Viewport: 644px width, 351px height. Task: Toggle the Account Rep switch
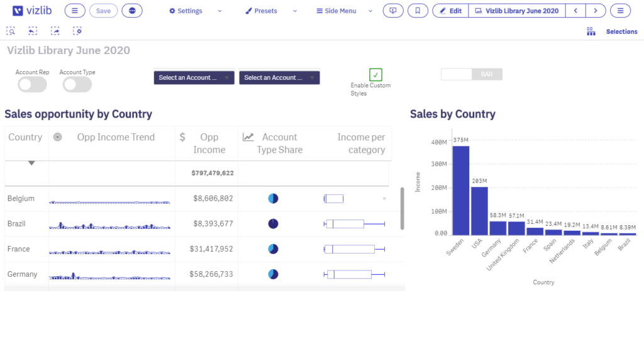(x=32, y=85)
